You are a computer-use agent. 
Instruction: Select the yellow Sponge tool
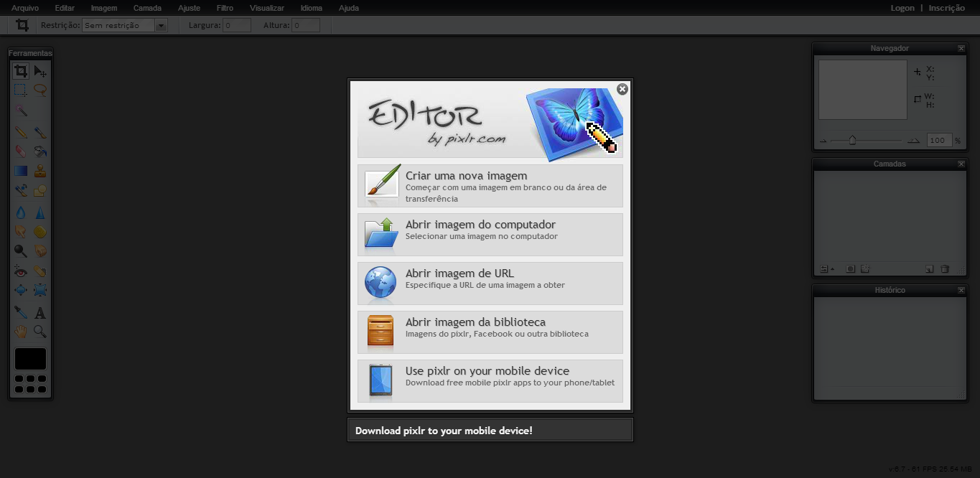pyautogui.click(x=40, y=232)
